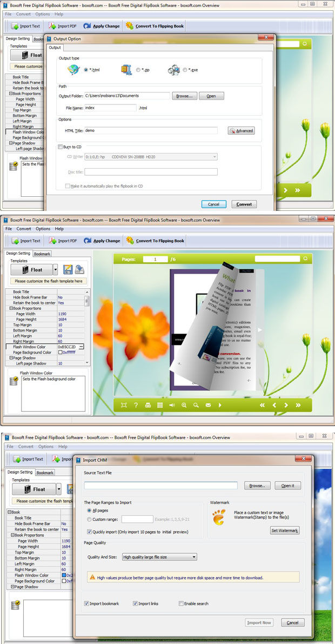Screen dimensions: 335x644
Task: Enable the Burn to CD checkbox
Action: [x=61, y=147]
